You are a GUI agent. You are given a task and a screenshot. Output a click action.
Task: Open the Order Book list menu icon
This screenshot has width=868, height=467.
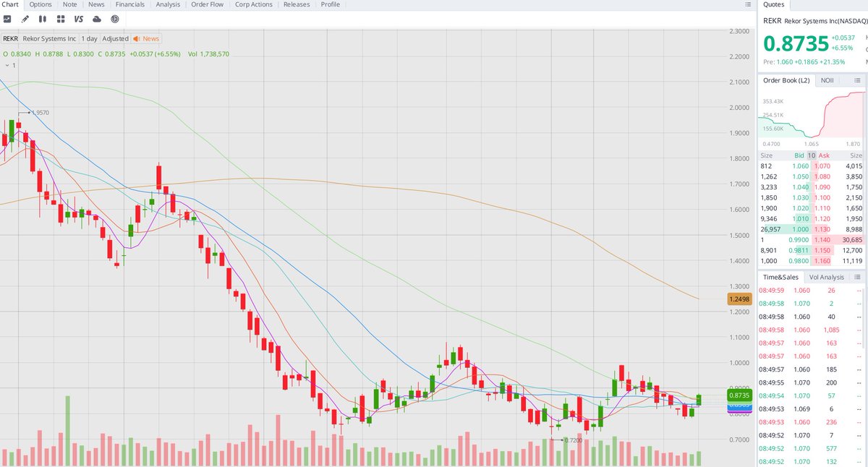pos(858,81)
